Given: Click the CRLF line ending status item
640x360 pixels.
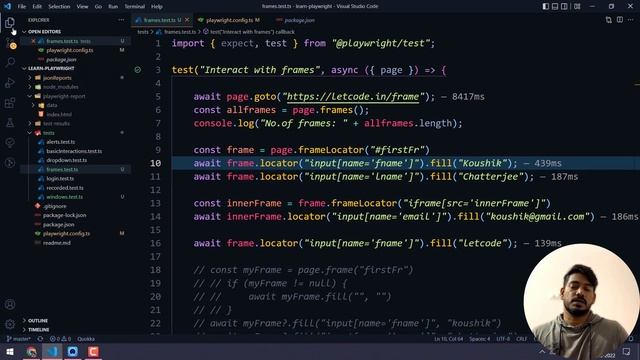Looking at the screenshot, I should point(522,339).
